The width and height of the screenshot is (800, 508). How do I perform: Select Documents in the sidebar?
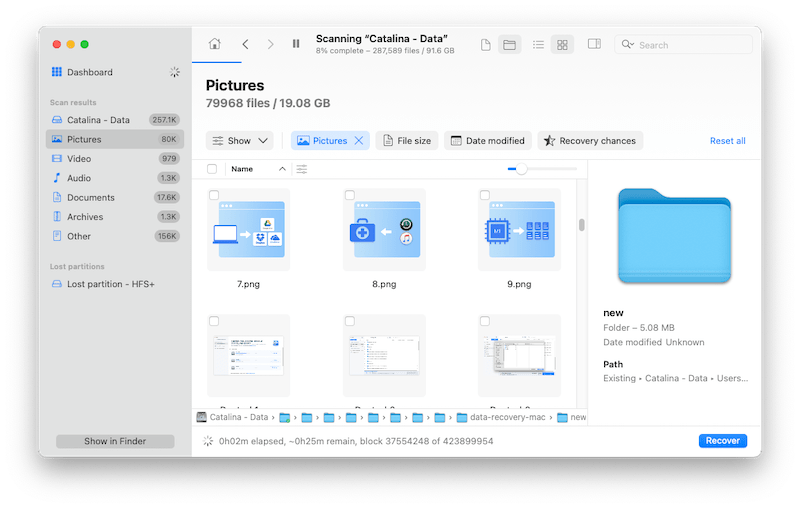91,198
